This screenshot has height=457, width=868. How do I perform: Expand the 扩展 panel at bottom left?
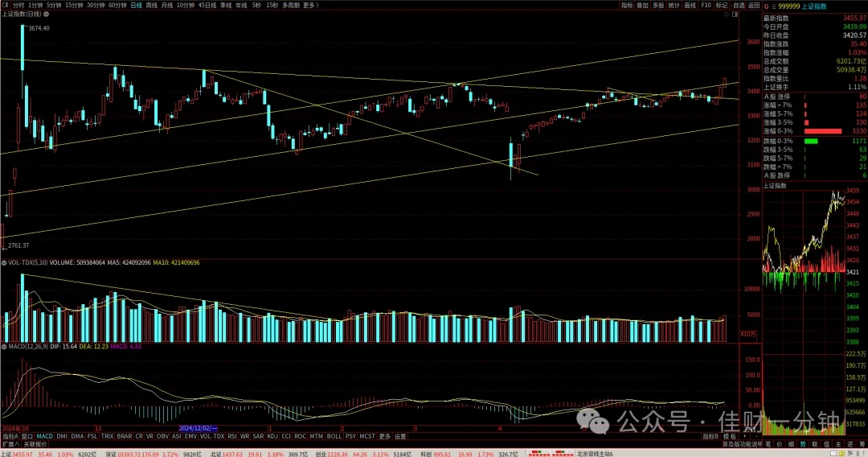(10, 444)
